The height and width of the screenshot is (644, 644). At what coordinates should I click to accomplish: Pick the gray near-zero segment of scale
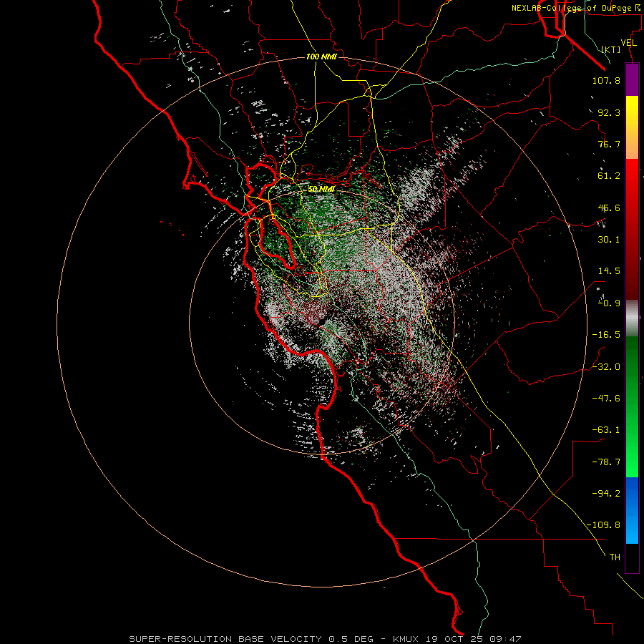click(632, 318)
